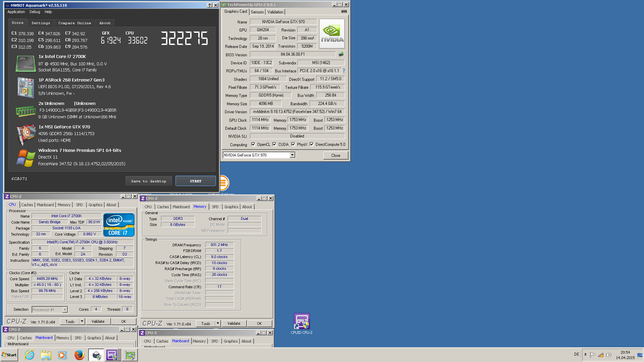Open the CPUID CPU-Z desktop shortcut
This screenshot has width=644, height=362.
pos(302,324)
